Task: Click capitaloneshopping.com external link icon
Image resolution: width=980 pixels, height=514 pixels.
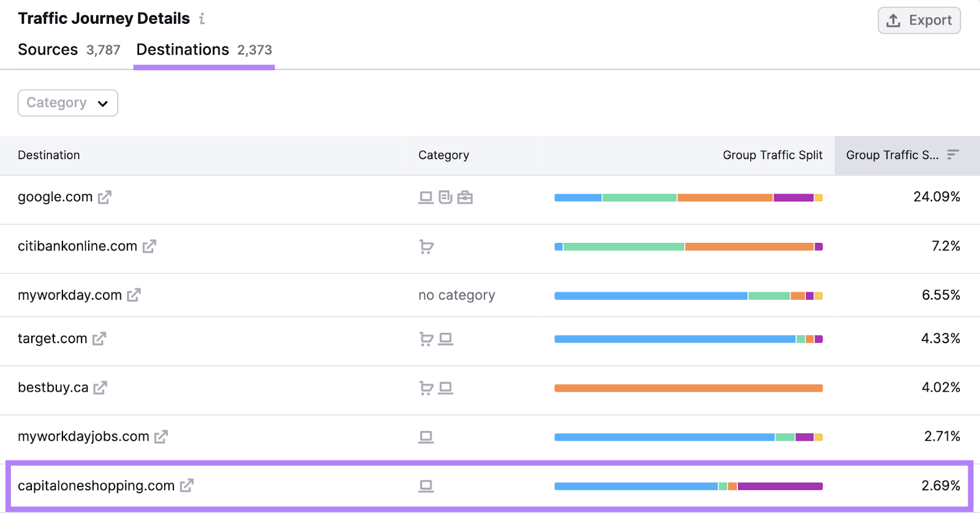Action: coord(187,485)
